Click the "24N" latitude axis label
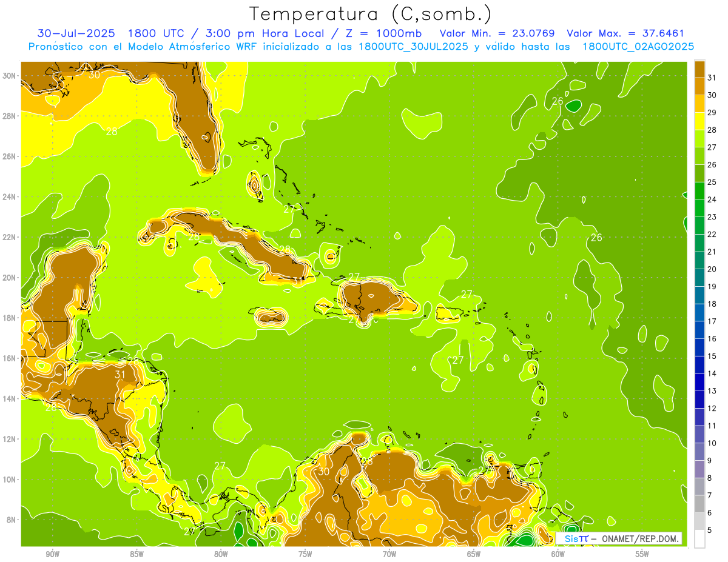This screenshot has height=562, width=728. pos(10,197)
